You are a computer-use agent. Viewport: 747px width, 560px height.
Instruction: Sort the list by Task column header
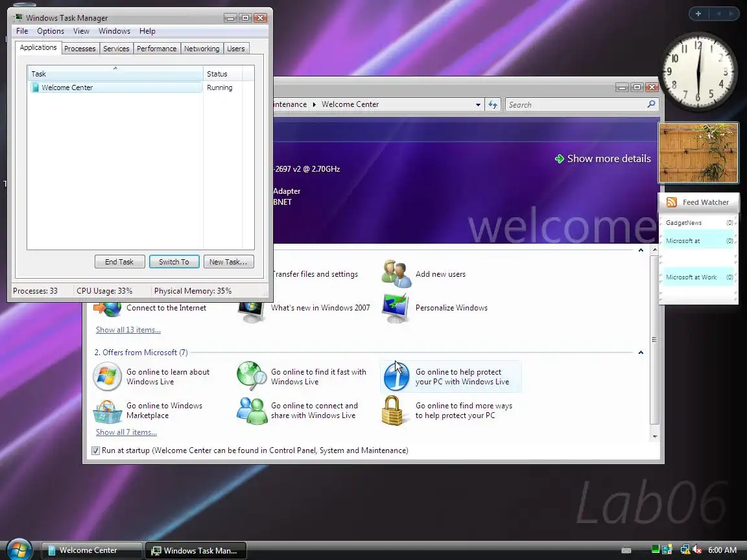115,73
